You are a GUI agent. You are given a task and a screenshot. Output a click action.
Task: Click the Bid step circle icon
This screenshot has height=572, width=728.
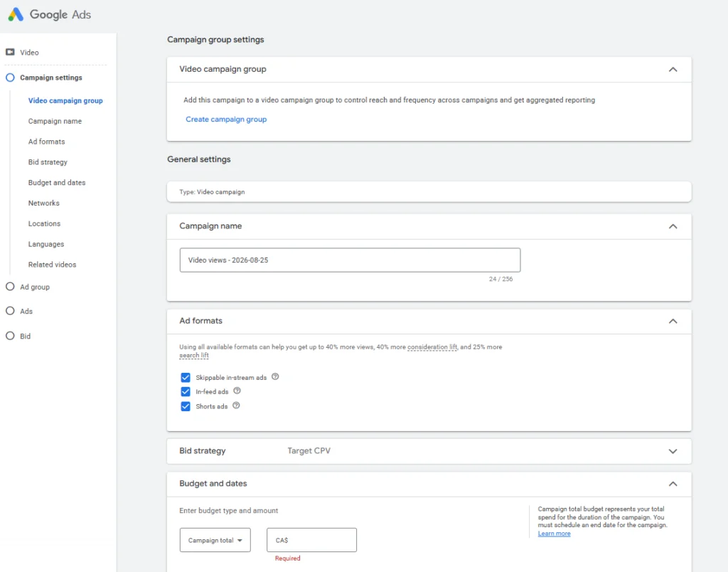pos(10,336)
